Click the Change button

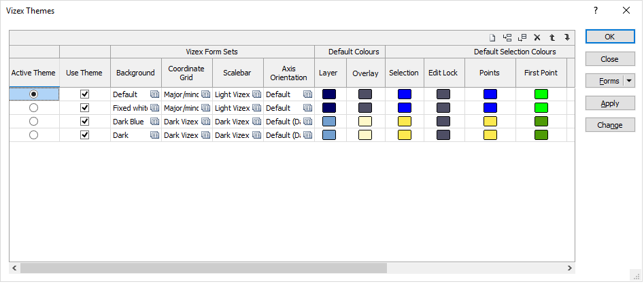610,125
